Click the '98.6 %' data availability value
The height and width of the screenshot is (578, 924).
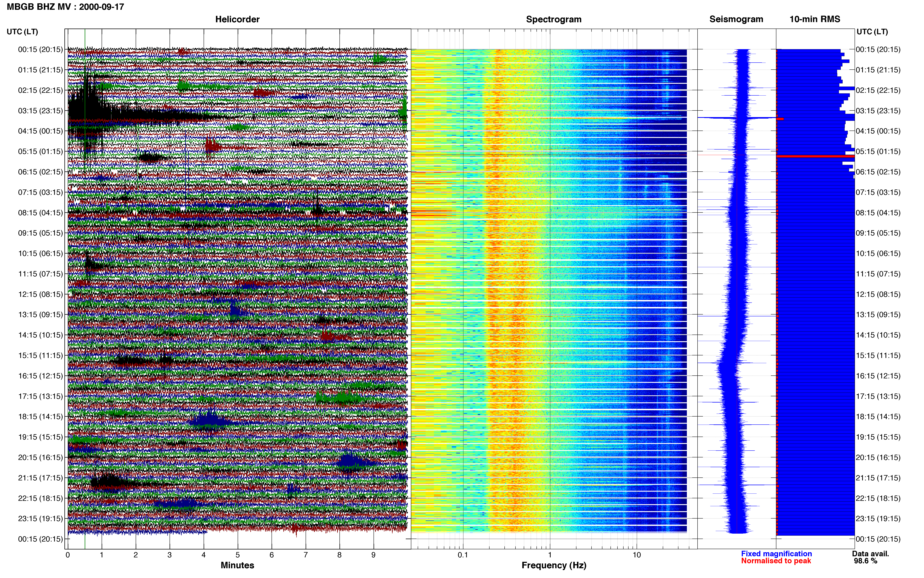[x=865, y=561]
